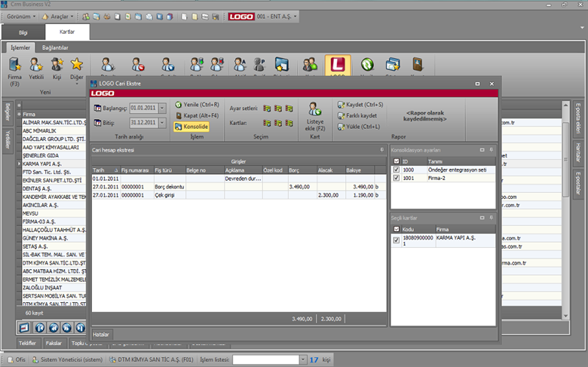Click the user with red X database icon
Viewport: 588px width, 367px height.
click(x=217, y=65)
